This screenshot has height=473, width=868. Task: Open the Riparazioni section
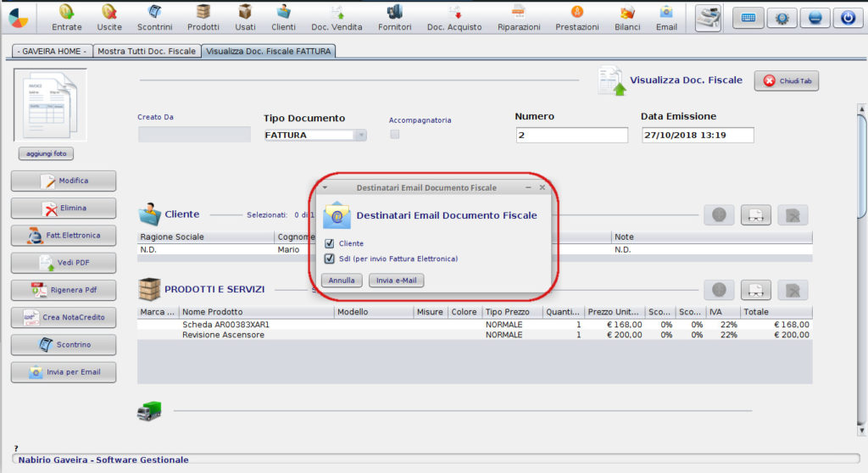519,18
